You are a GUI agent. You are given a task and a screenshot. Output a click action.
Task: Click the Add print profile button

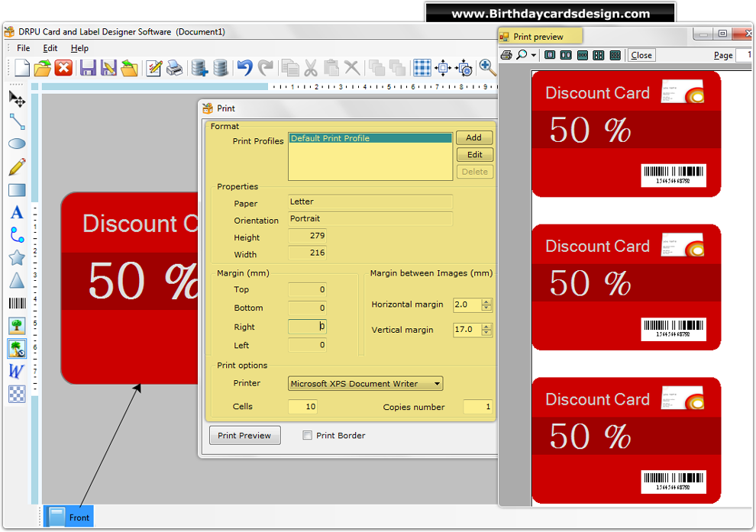coord(474,138)
